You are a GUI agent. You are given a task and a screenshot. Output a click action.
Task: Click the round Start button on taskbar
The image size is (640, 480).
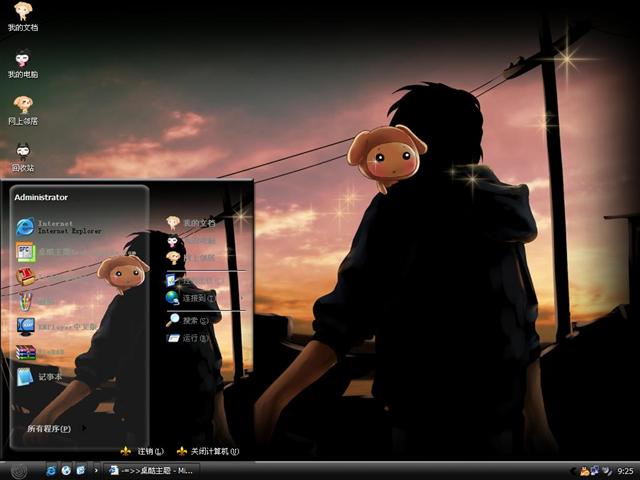click(18, 471)
